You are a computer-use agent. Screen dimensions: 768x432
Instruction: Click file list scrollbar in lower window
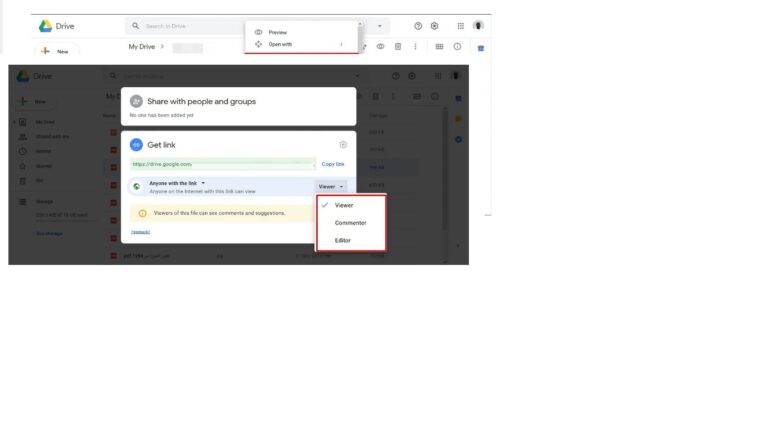point(445,169)
